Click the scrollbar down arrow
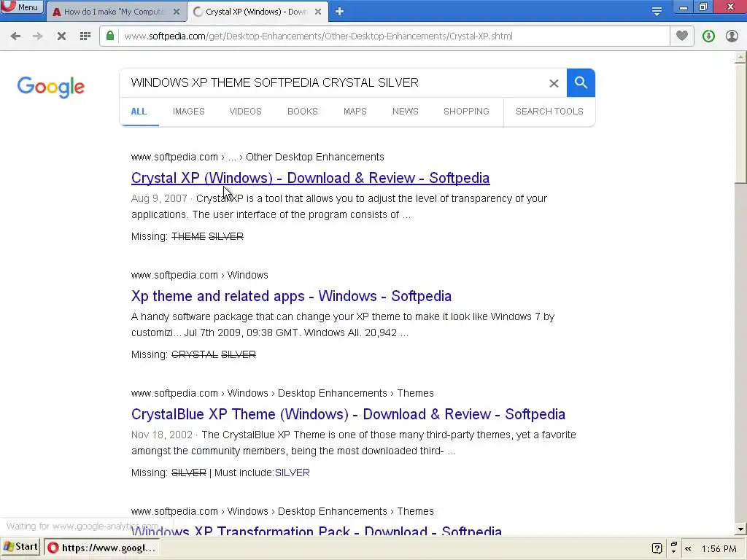 740,529
